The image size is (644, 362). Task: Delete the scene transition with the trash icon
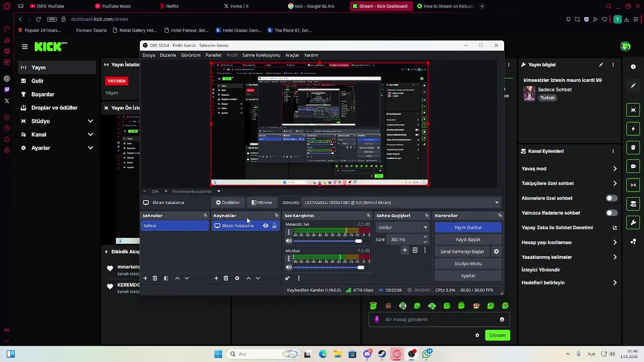coord(415,250)
